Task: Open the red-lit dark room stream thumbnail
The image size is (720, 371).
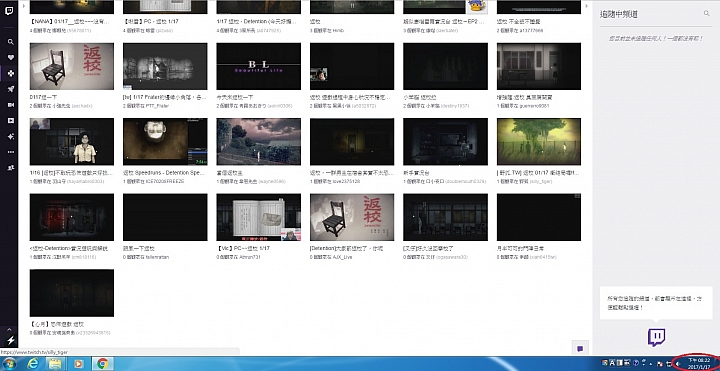Action: (72, 217)
